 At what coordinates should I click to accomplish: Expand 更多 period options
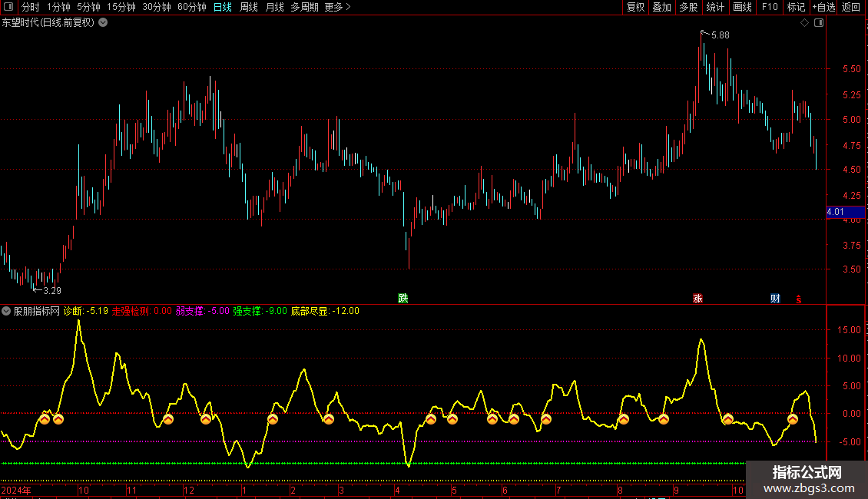tap(337, 7)
